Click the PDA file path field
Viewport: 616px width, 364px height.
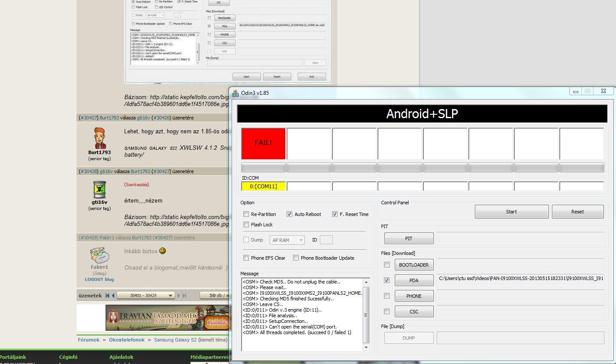click(520, 280)
